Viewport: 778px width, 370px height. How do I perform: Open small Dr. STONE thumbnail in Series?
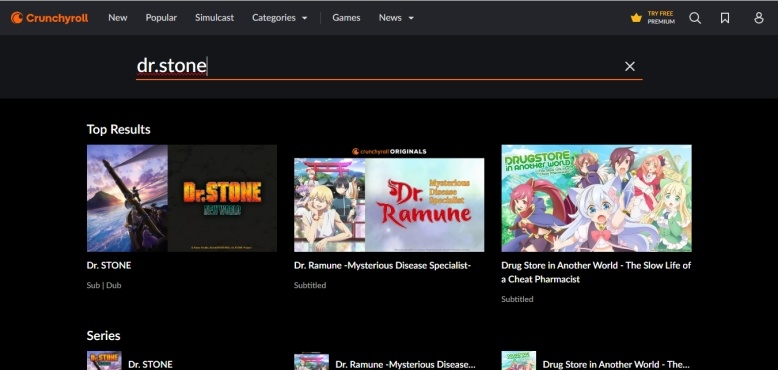tap(104, 361)
